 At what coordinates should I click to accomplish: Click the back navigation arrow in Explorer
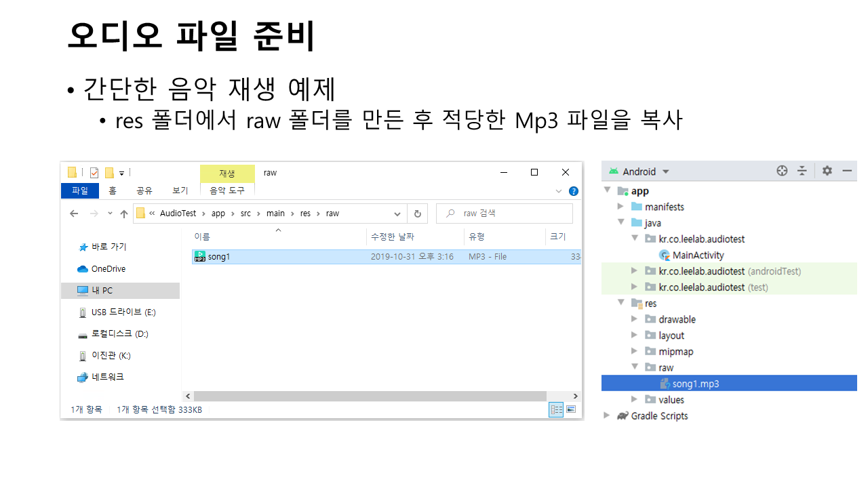pos(75,213)
